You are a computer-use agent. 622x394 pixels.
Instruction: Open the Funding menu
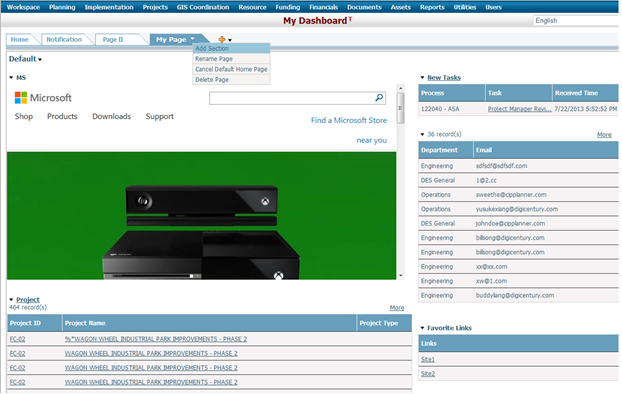coord(288,7)
